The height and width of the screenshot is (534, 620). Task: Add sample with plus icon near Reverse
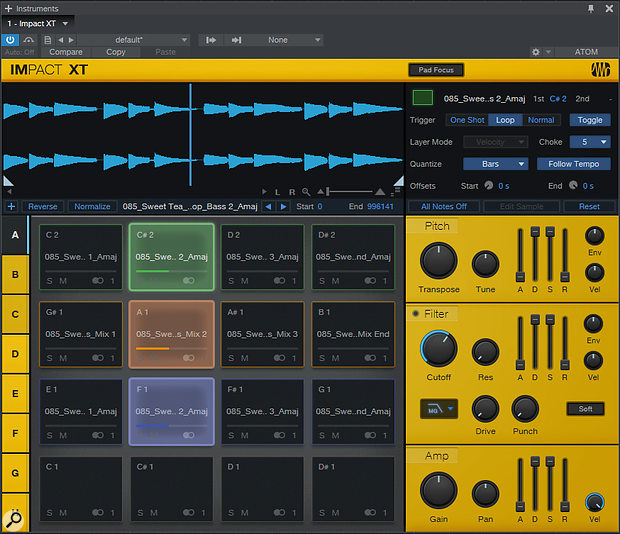[11, 206]
